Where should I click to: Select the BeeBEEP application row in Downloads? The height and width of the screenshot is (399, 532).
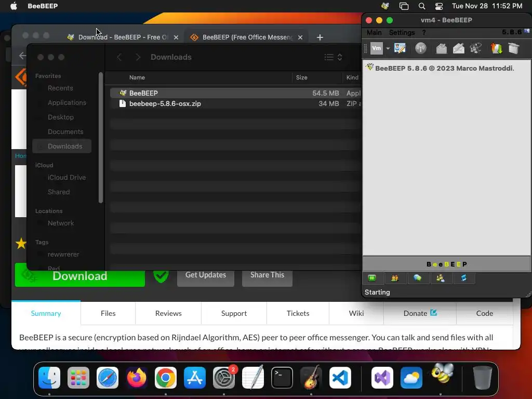(235, 93)
